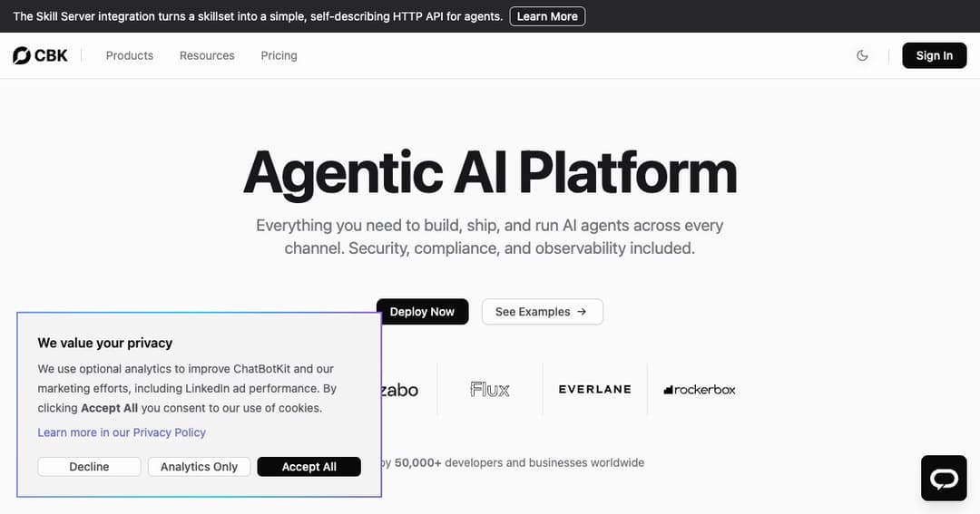
Task: Click Learn More in announcement banner
Action: (x=547, y=16)
